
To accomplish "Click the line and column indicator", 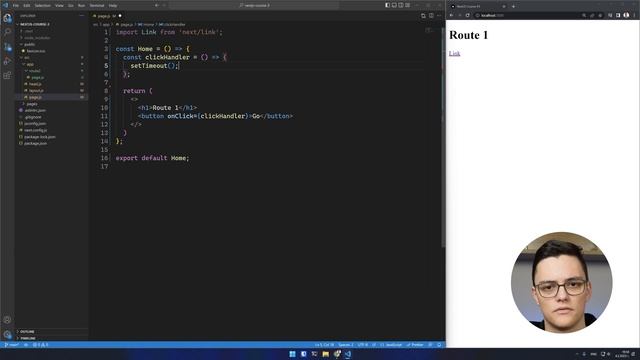I will click(x=324, y=345).
